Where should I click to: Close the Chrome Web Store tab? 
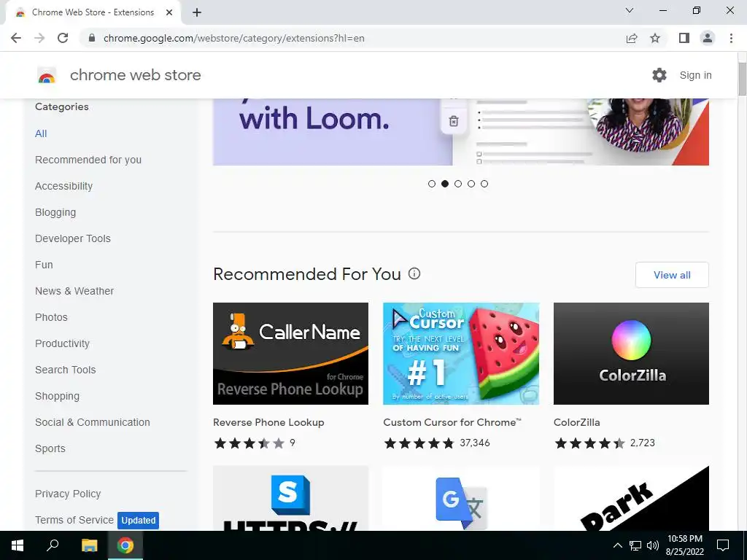(x=169, y=12)
